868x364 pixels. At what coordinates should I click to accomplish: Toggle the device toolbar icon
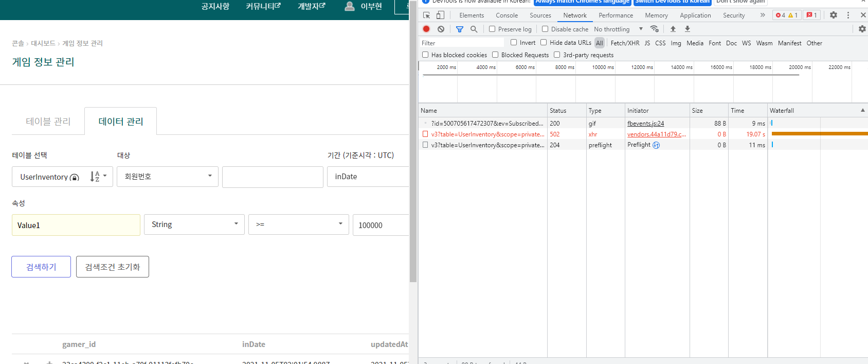[x=440, y=15]
